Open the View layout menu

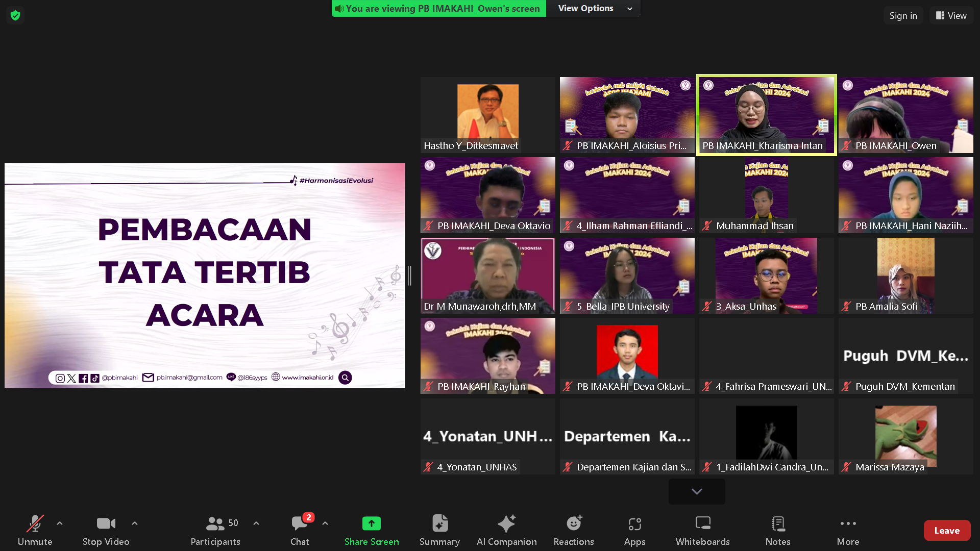[951, 15]
